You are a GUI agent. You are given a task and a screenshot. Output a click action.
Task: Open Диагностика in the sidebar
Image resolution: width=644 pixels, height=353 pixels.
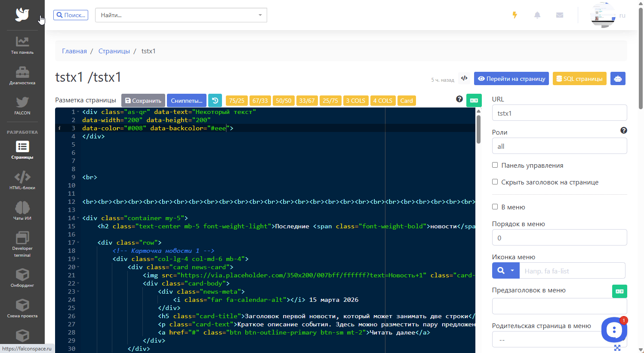tap(22, 76)
